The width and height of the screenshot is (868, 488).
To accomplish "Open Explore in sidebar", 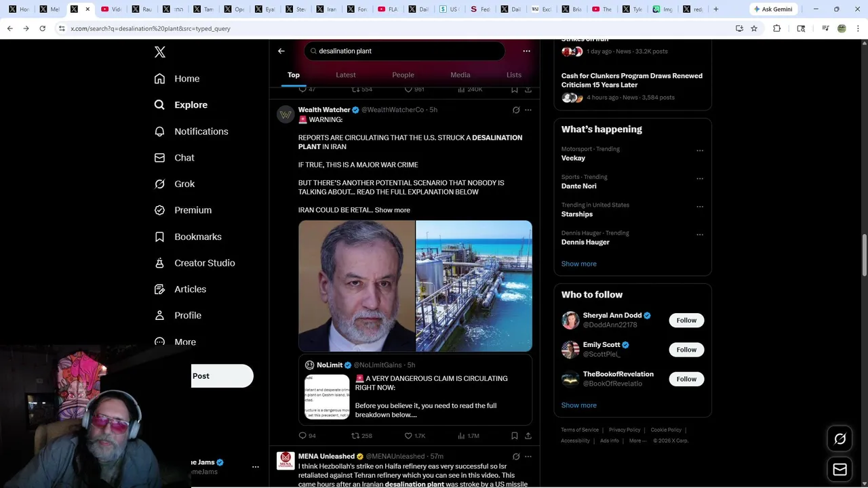I will 180,105.
